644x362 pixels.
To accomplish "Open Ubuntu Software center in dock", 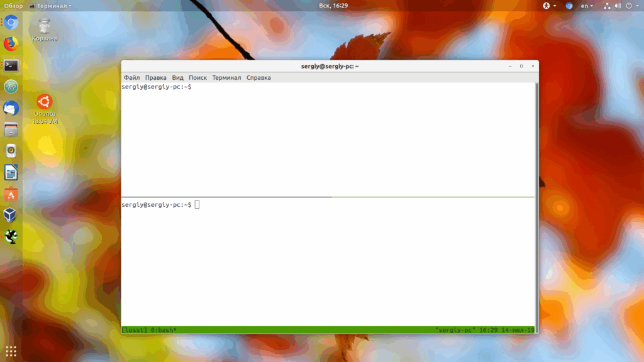I will point(11,195).
